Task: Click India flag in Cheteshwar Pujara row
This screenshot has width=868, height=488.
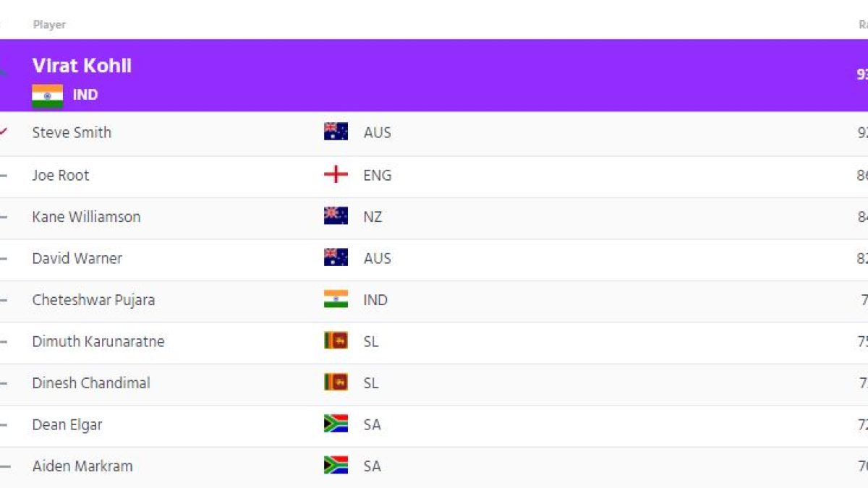Action: tap(336, 299)
